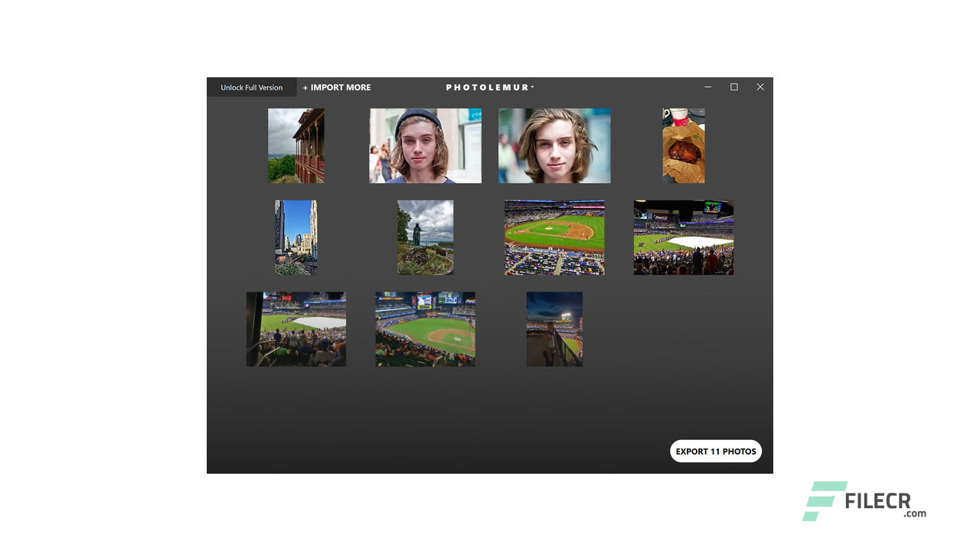Select the food in paper bag photo
Screen dimensions: 980x551
click(684, 145)
